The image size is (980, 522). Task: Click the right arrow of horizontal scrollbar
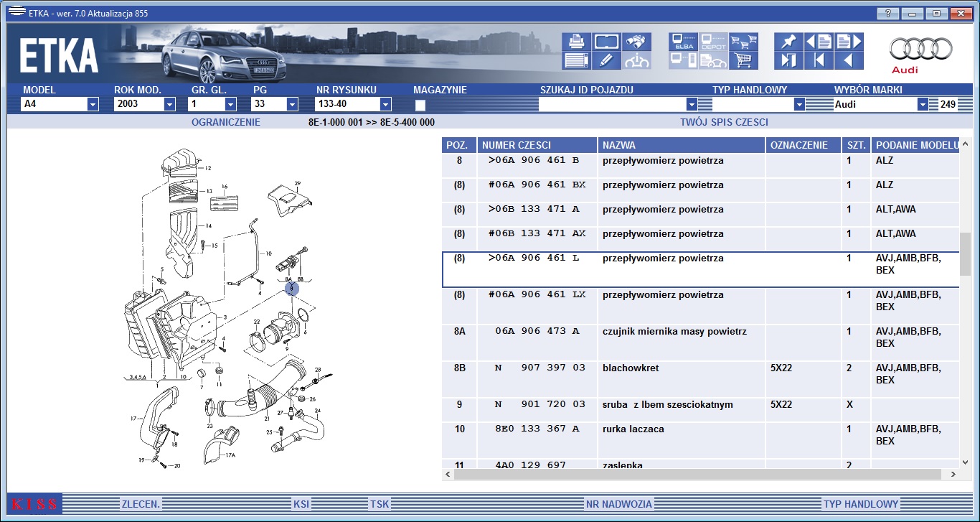click(x=953, y=474)
